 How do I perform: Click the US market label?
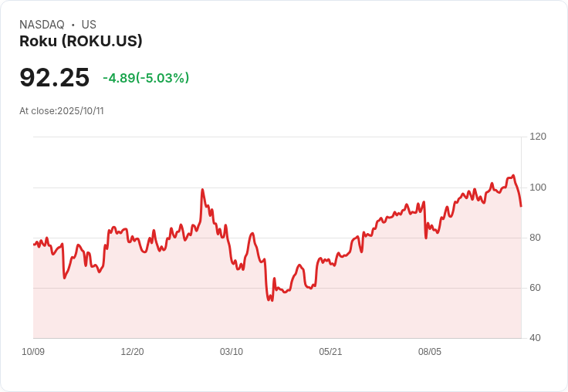point(89,25)
